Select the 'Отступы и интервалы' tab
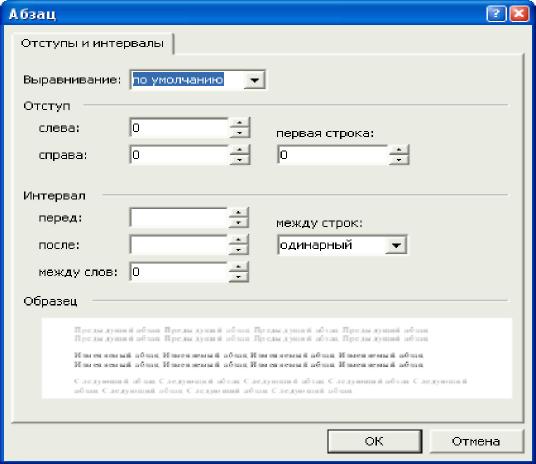The image size is (536, 464). pos(92,43)
